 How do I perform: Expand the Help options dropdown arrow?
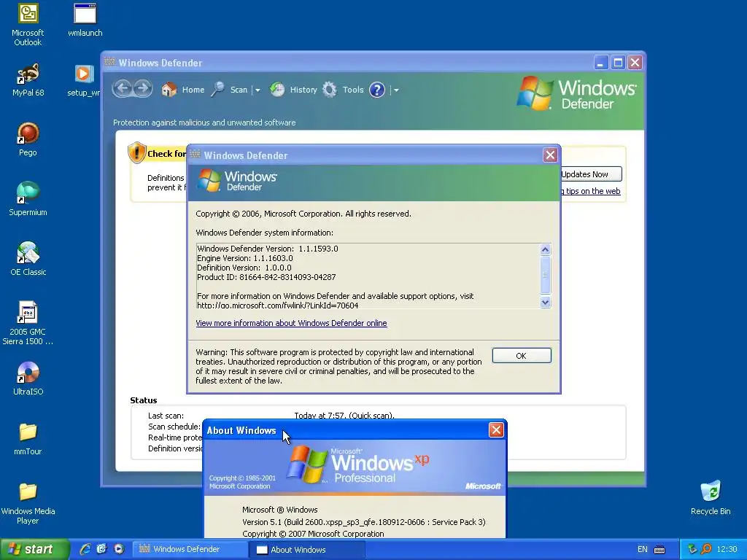tap(396, 90)
